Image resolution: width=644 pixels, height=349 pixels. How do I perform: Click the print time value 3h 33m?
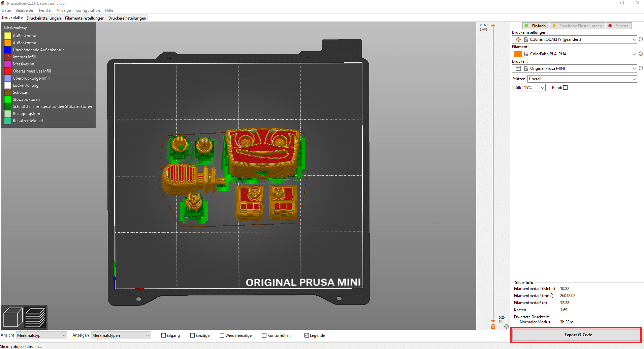click(x=567, y=322)
